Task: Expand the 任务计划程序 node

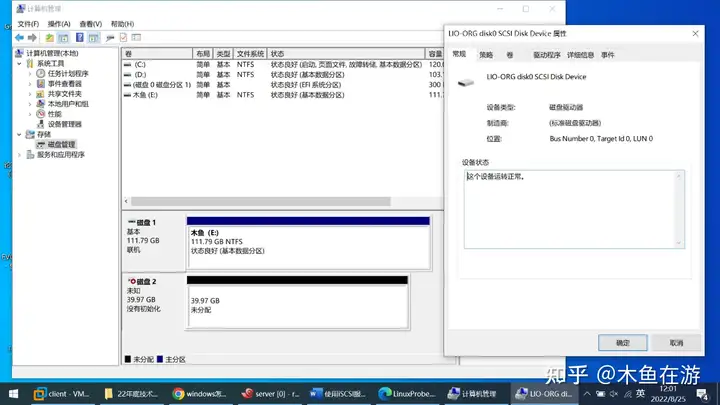Action: coord(30,73)
